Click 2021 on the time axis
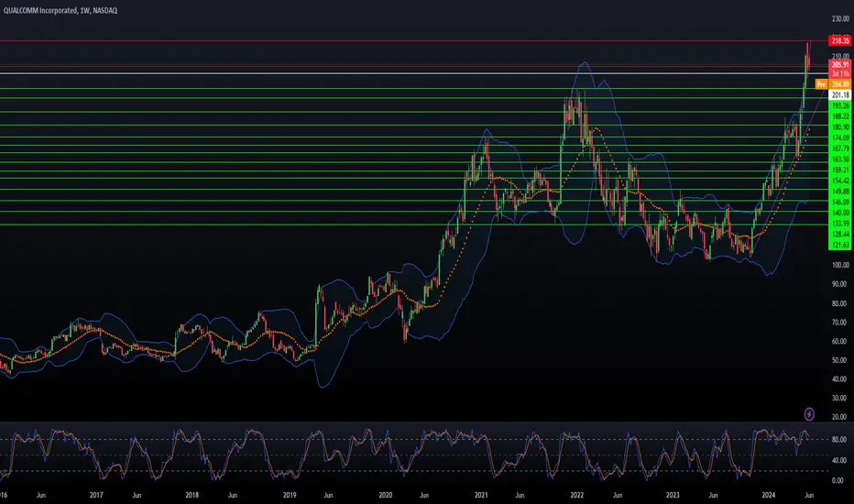The height and width of the screenshot is (504, 854). [481, 495]
